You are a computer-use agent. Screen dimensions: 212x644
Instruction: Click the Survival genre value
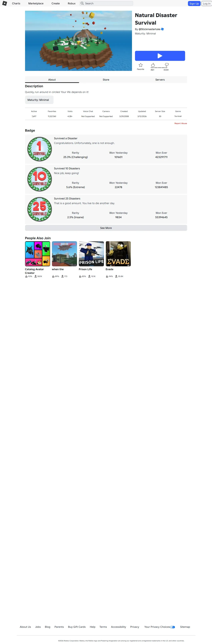(178, 116)
